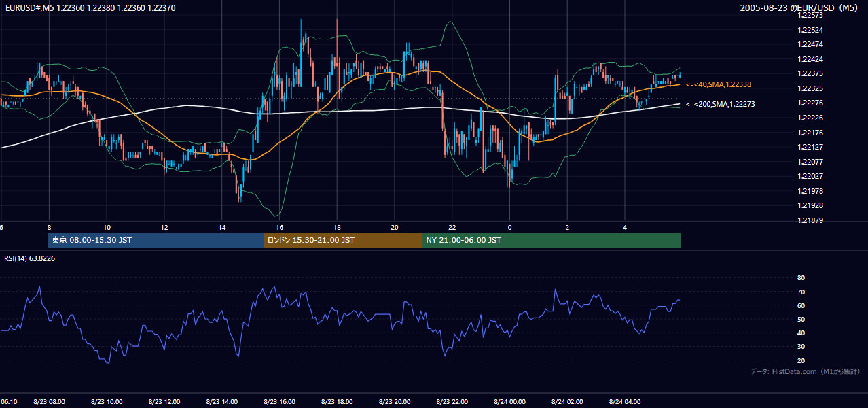Click hour label 22 under the price chart
The image size is (868, 408).
coord(452,226)
